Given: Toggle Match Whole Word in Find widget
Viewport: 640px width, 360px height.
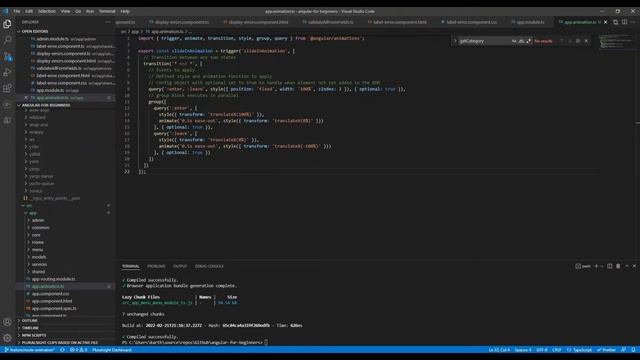Looking at the screenshot, I should point(521,41).
